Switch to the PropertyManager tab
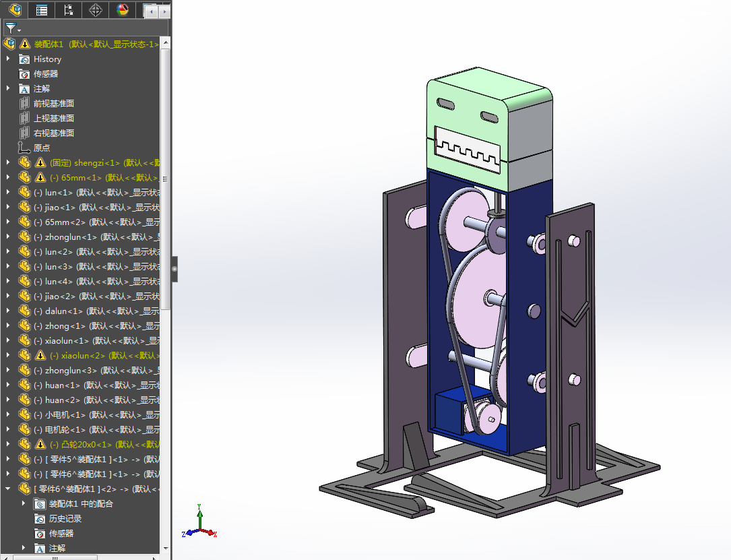Screen dimensions: 731x560 click(42, 9)
